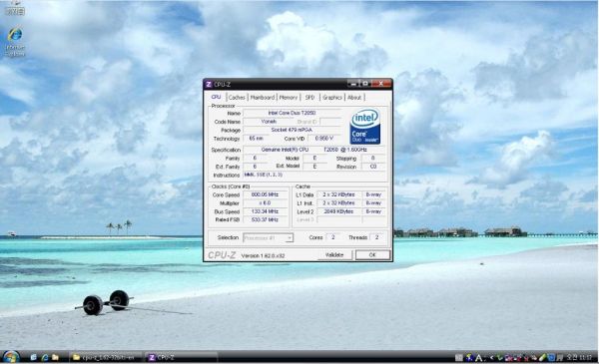Click the Technology value '65 nm'
This screenshot has width=599, height=364.
(256, 139)
